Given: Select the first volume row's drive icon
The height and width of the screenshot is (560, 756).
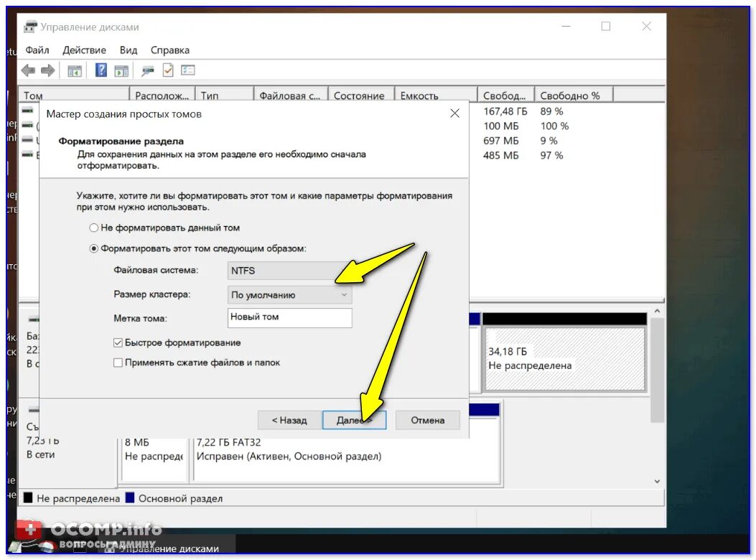Looking at the screenshot, I should click(x=27, y=111).
